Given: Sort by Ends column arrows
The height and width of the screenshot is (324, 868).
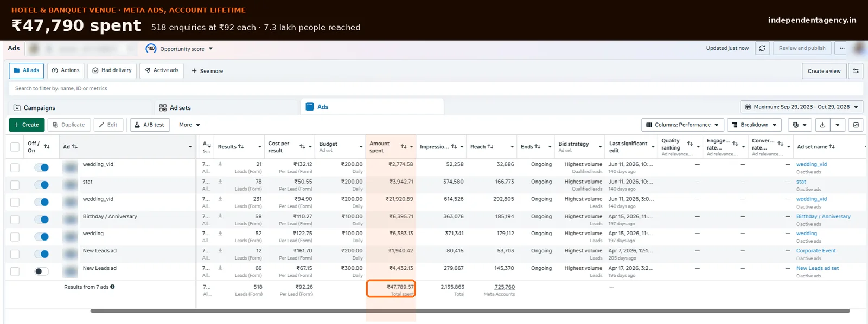Looking at the screenshot, I should tap(537, 147).
